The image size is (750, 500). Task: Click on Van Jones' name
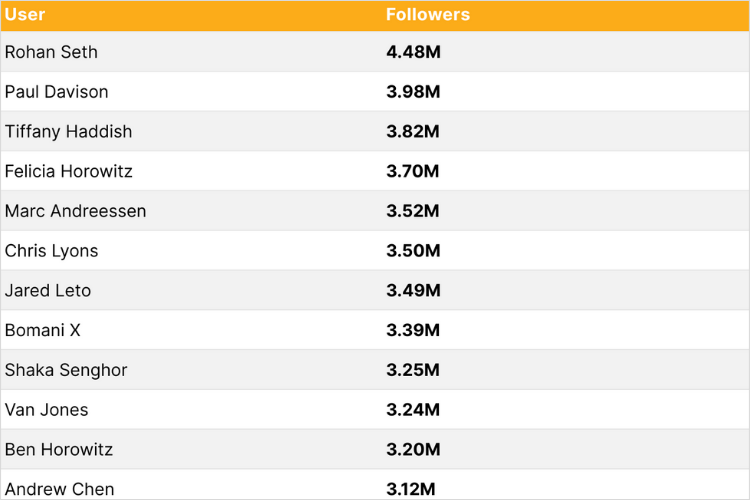[x=46, y=409]
